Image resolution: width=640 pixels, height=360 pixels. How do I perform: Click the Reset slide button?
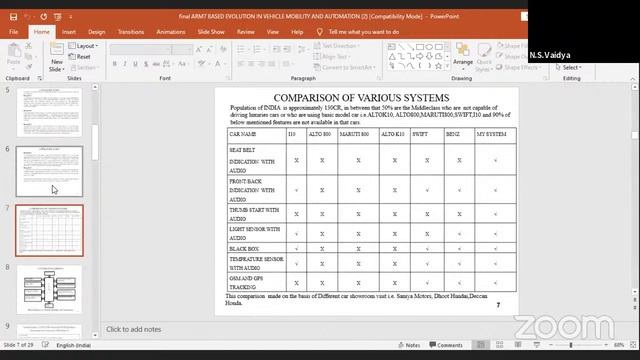80,57
